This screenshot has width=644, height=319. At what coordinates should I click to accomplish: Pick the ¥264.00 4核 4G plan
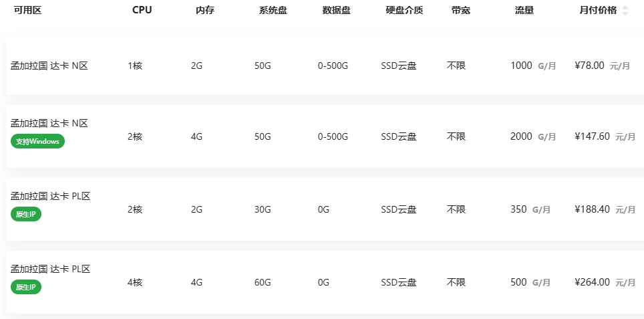592,282
